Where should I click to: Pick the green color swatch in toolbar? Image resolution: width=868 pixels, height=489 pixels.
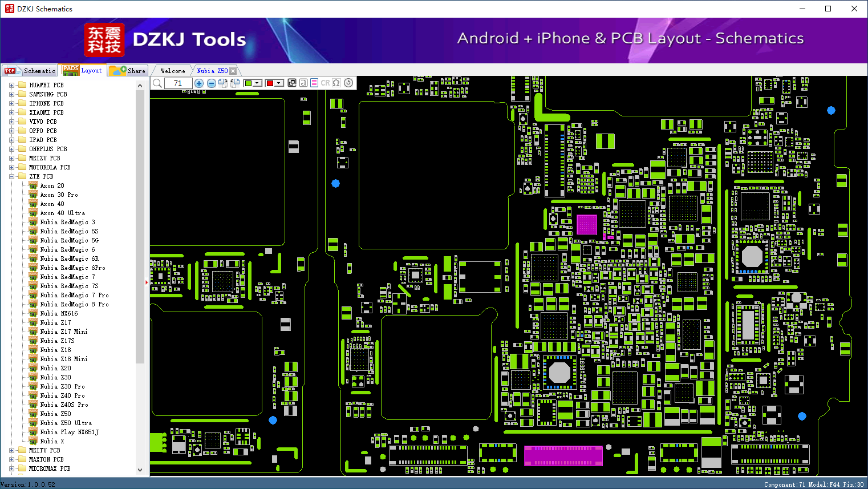248,83
